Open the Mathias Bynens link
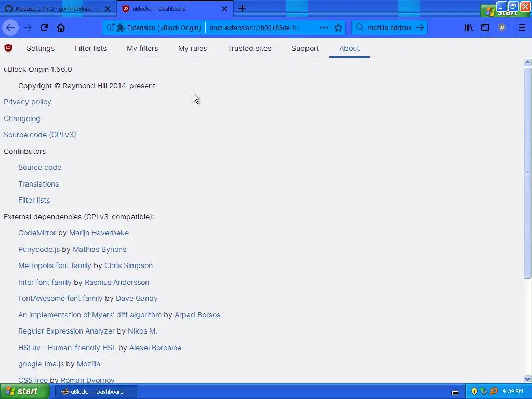The height and width of the screenshot is (399, 532). [99, 249]
